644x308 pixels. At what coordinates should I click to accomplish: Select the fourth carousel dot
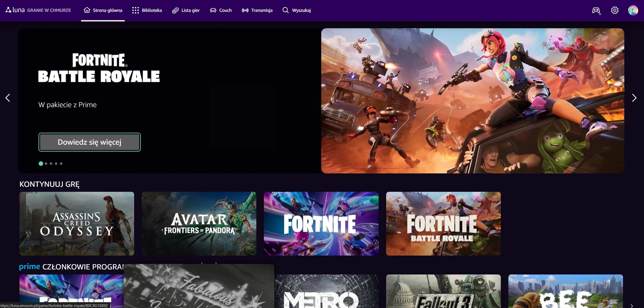[56, 164]
